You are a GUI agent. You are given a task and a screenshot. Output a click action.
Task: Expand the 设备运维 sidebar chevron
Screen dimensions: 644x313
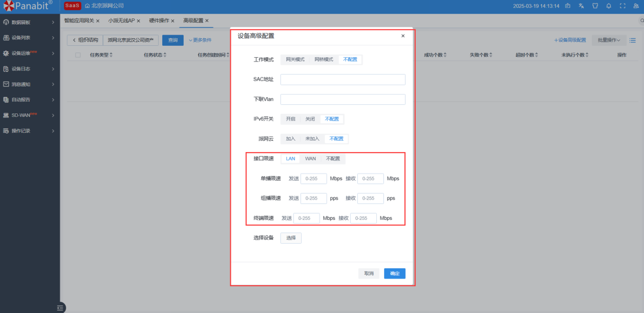coord(53,53)
